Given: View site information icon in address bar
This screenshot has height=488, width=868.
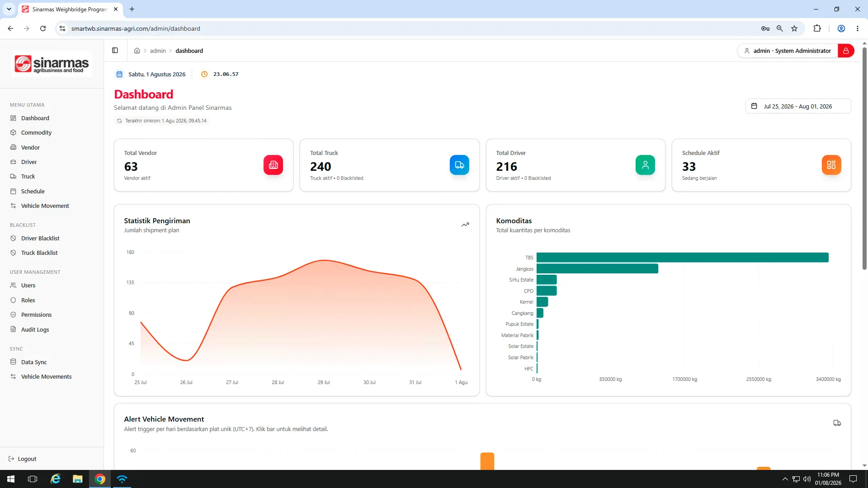Looking at the screenshot, I should tap(62, 28).
